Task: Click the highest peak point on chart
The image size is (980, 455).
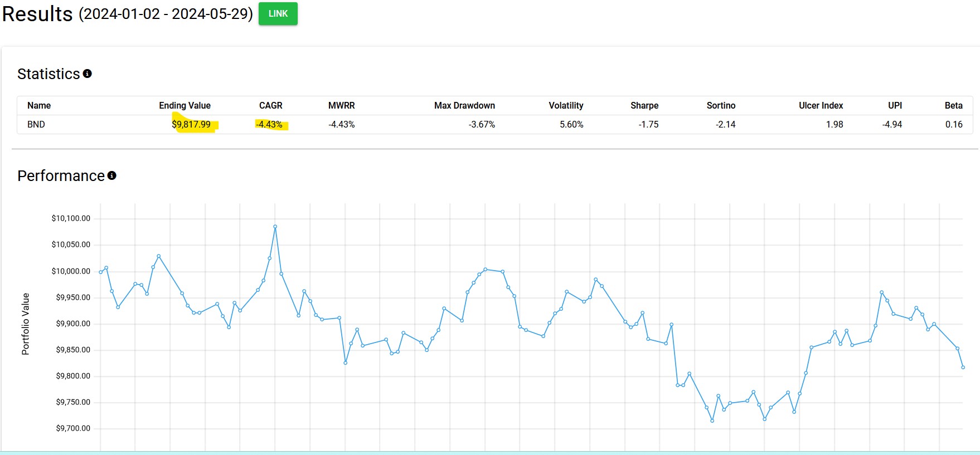Action: point(275,227)
